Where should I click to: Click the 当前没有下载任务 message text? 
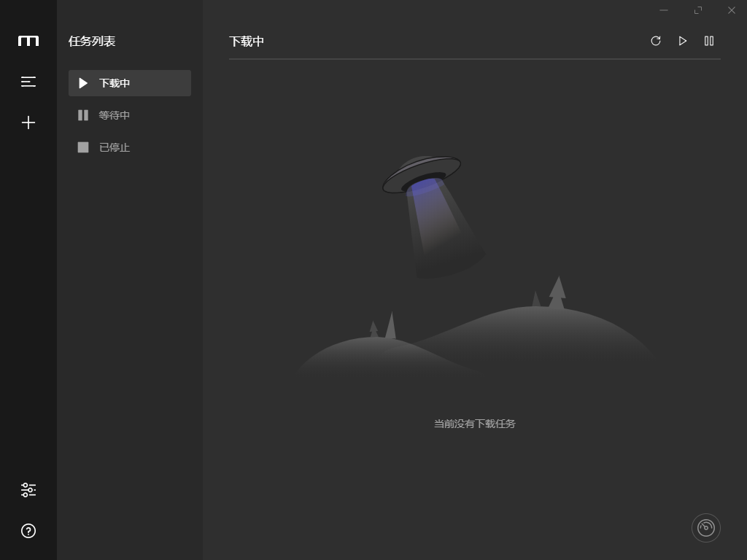[x=473, y=424]
